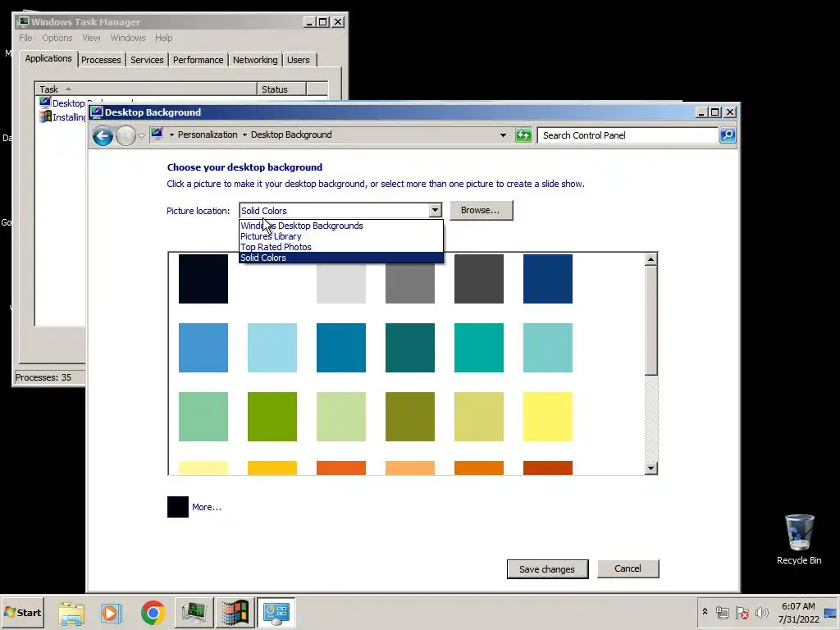This screenshot has height=630, width=840.
Task: Select the bright yellow color swatch
Action: [547, 416]
